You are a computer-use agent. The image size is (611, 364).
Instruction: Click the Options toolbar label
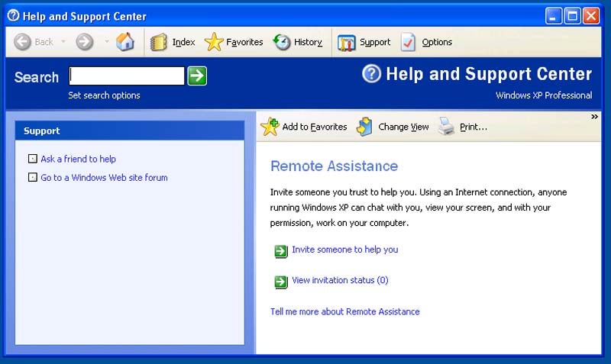coord(437,42)
